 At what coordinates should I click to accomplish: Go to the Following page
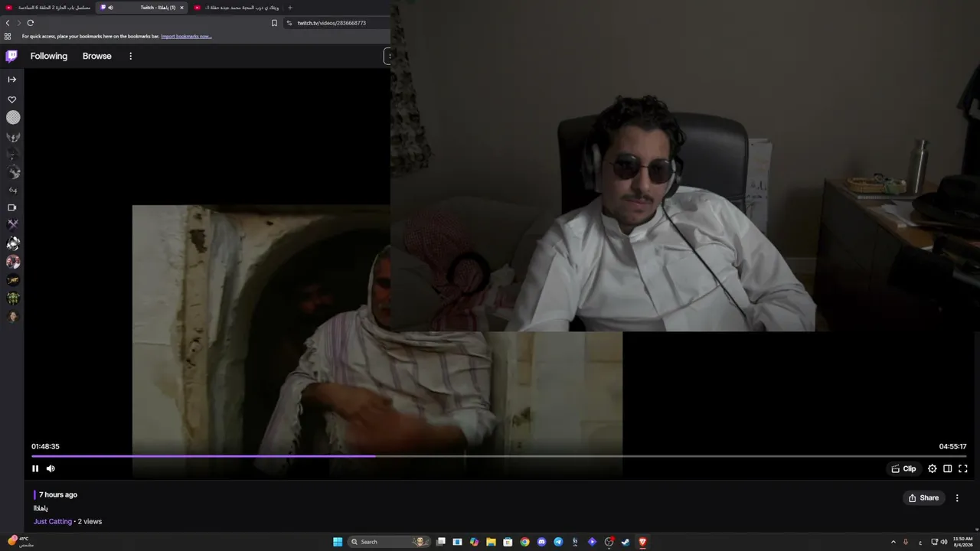(x=49, y=56)
